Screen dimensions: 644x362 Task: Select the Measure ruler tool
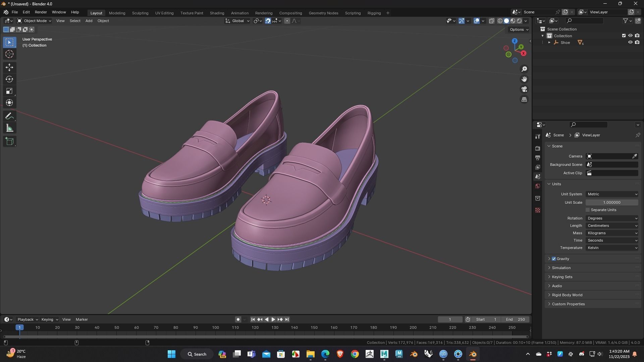tap(9, 128)
